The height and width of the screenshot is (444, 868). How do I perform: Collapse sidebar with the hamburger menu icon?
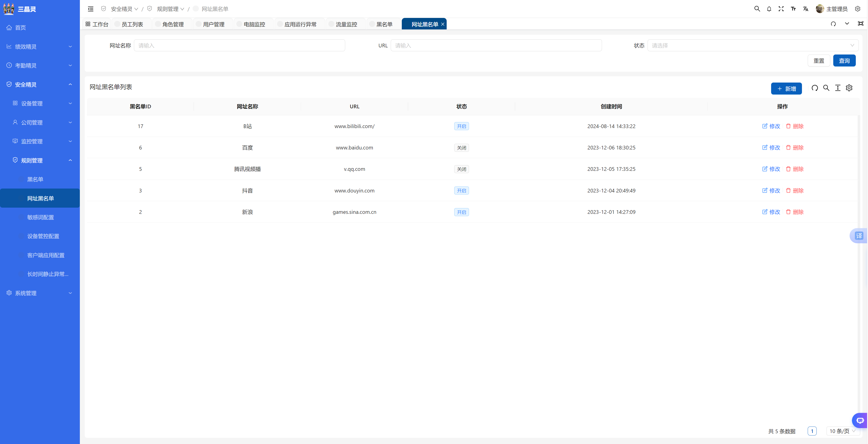(x=91, y=9)
